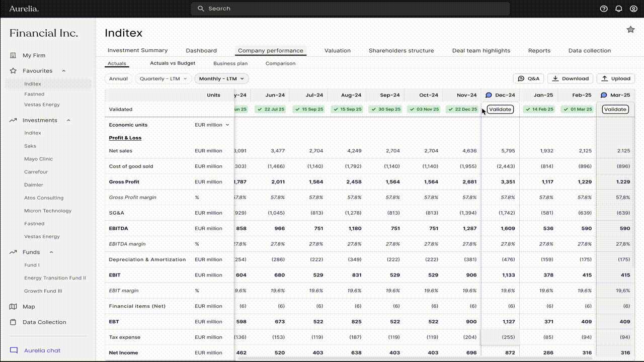Open Vestas Energy under Favourites
The image size is (644, 362).
[x=42, y=105]
